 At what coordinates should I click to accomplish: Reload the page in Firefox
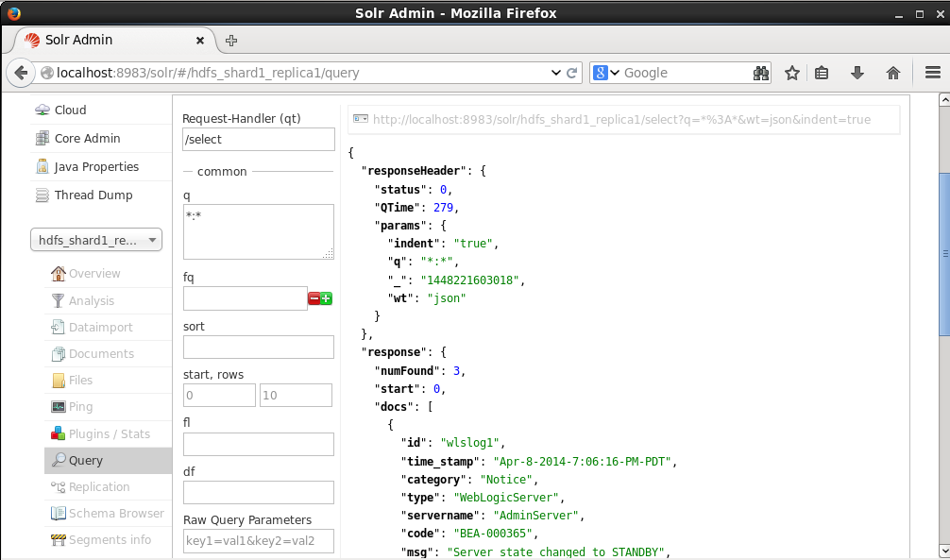click(x=571, y=73)
